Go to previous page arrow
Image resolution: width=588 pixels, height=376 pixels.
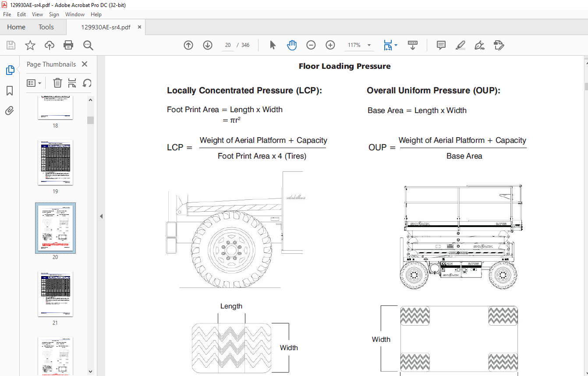pos(188,45)
